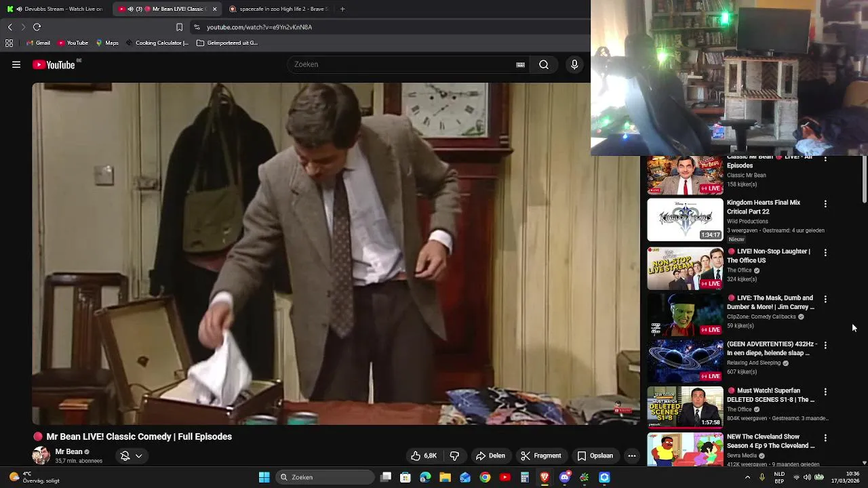Screen dimensions: 868x488
Task: Open 432Hz galaxy sleep stream thumbnail
Action: pos(685,361)
